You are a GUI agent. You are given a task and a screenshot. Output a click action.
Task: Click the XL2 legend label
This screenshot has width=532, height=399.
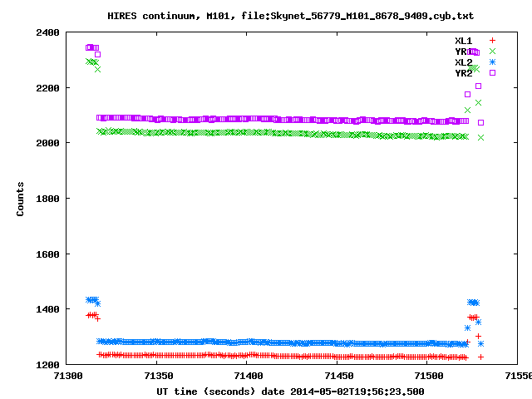click(x=464, y=62)
